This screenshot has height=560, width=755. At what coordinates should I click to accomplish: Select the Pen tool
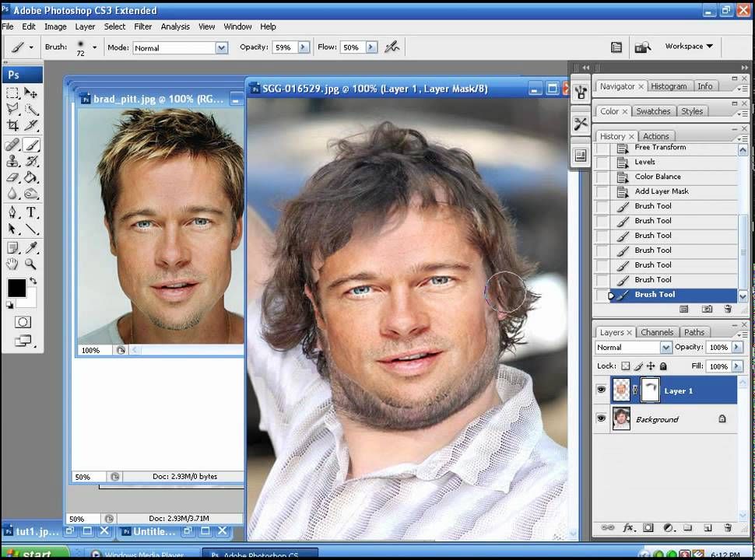pos(12,212)
